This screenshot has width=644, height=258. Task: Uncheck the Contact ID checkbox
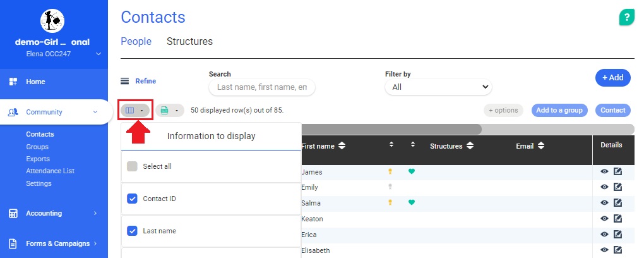click(132, 199)
